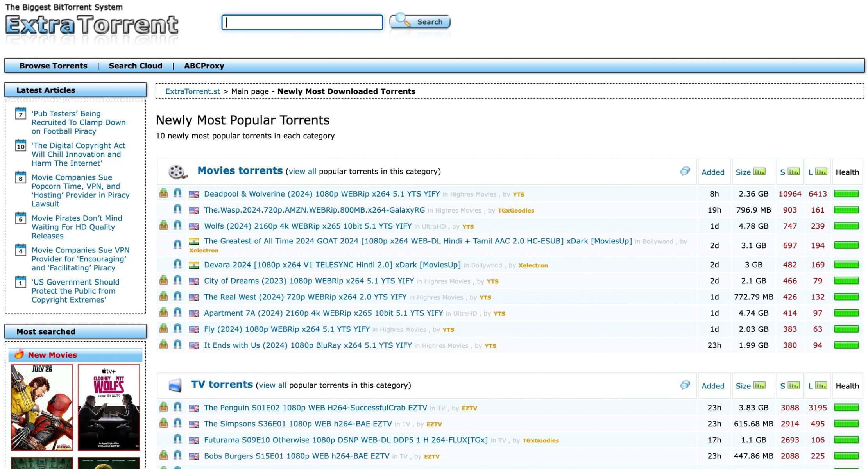The width and height of the screenshot is (868, 469).
Task: Open the 'Pub Testers' football piracy article
Action: [79, 122]
